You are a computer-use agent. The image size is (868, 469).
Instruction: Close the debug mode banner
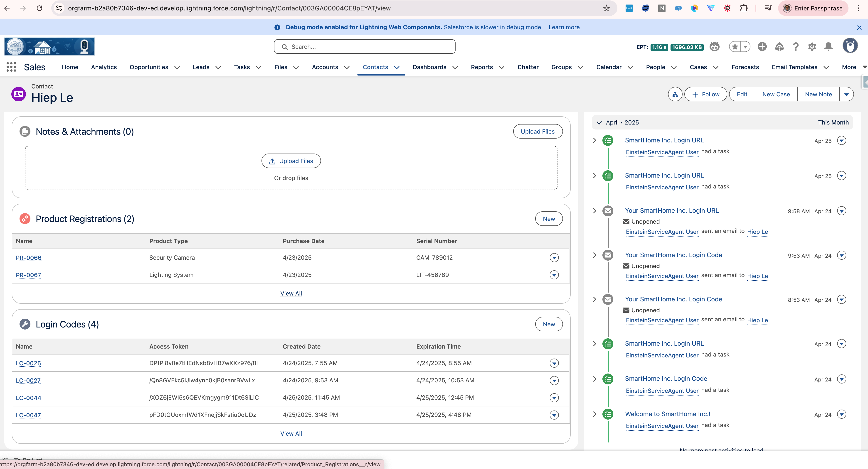859,28
